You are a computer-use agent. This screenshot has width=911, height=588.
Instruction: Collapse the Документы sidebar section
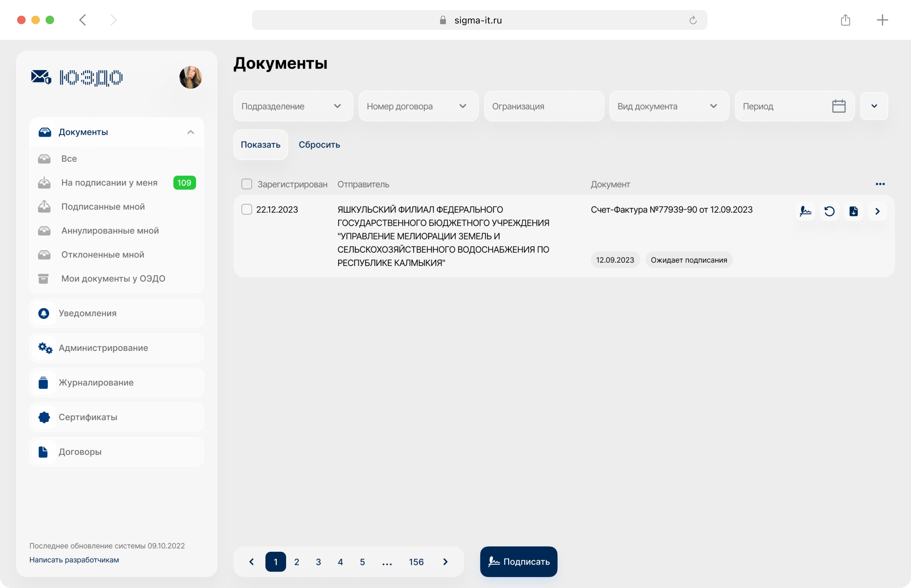point(190,132)
